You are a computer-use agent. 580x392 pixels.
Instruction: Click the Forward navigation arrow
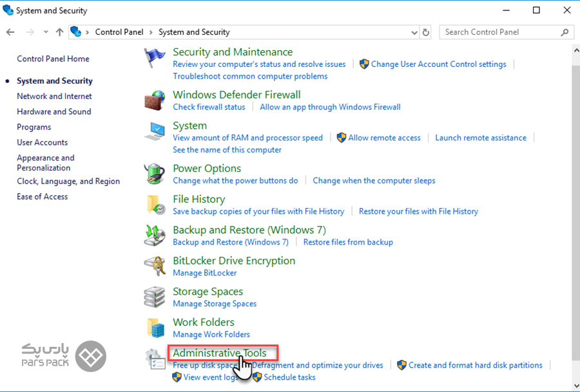(30, 32)
